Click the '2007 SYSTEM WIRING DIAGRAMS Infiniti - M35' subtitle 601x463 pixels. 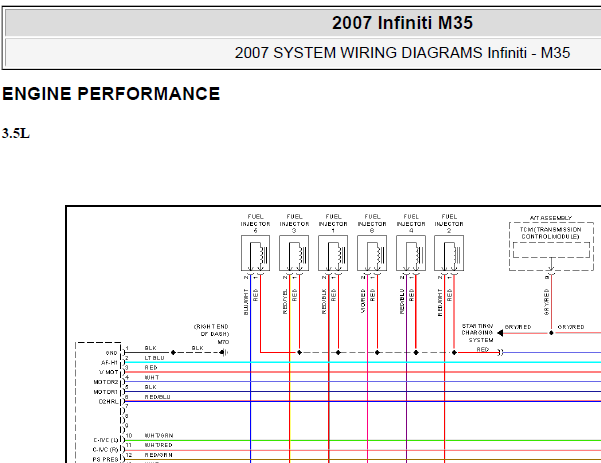point(402,53)
